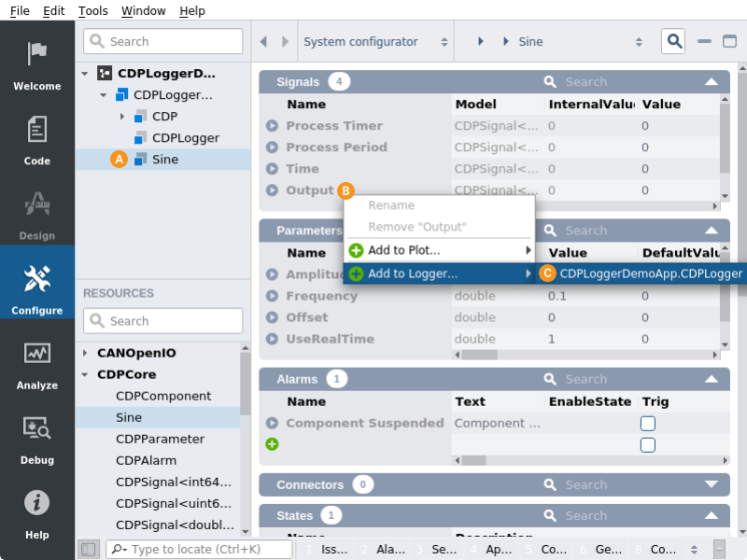Choose Add to Plot... menu entry
The width and height of the screenshot is (747, 560).
[403, 250]
